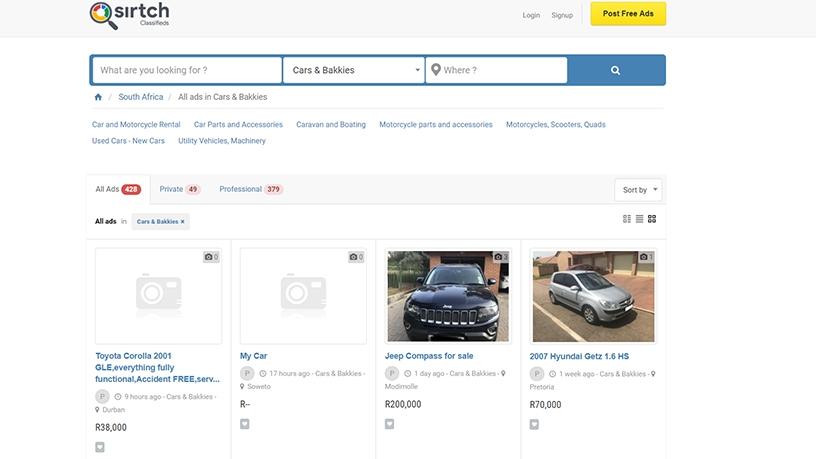Switch to compact list view icon

tap(639, 219)
